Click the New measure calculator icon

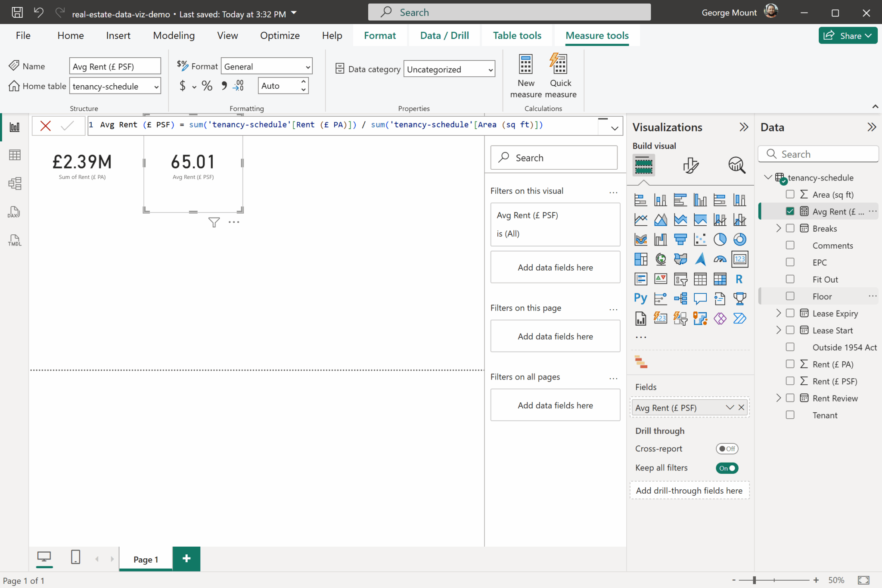(x=525, y=65)
